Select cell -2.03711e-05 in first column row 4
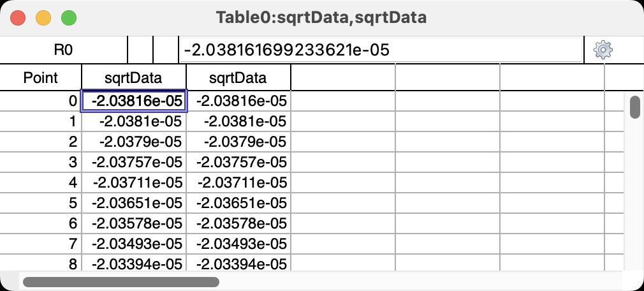 134,183
